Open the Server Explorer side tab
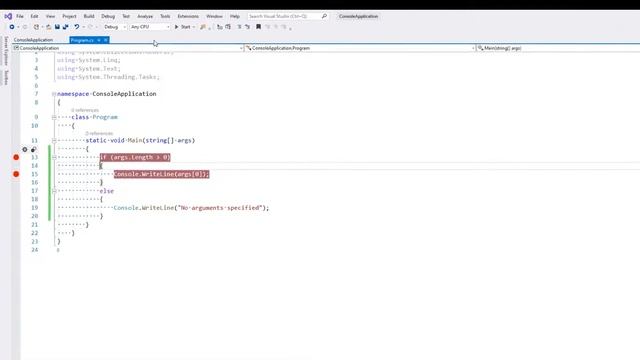The width and height of the screenshot is (640, 360). pyautogui.click(x=6, y=51)
